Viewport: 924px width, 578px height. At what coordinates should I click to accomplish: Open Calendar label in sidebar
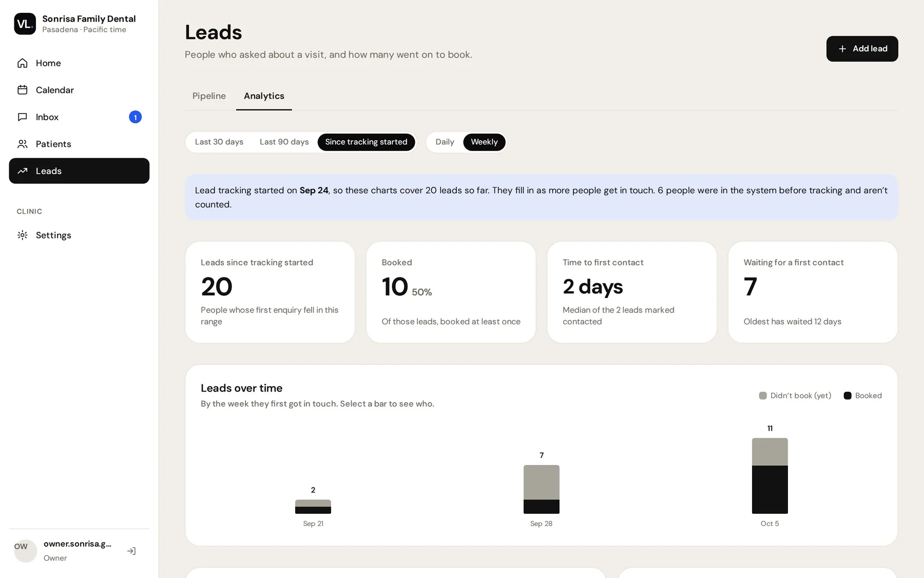point(55,90)
